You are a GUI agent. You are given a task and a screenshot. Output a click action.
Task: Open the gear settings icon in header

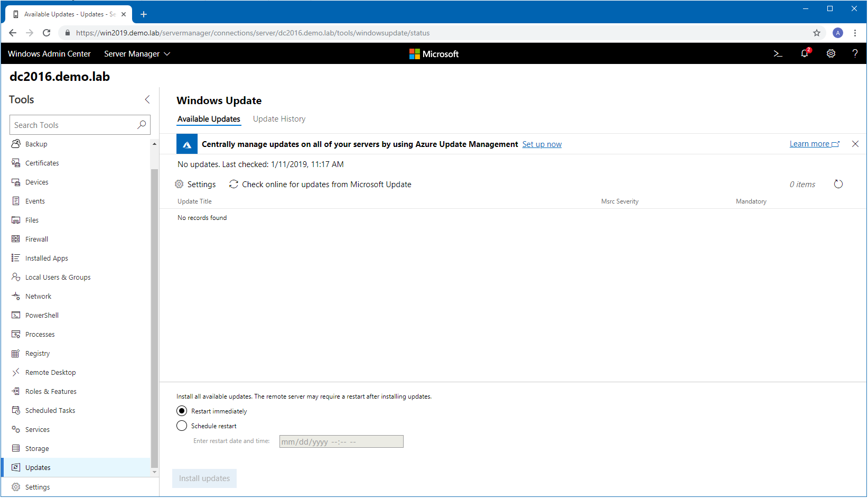tap(831, 54)
